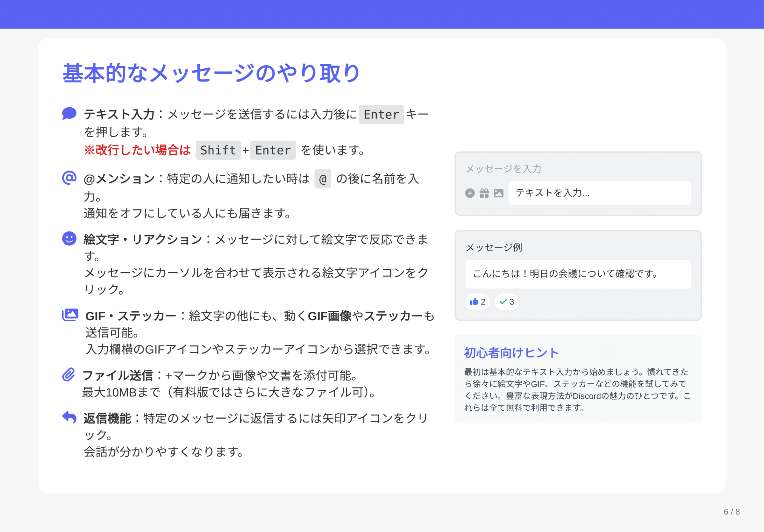
Task: Click the reply arrow icon for 返信機能
Action: coord(69,417)
